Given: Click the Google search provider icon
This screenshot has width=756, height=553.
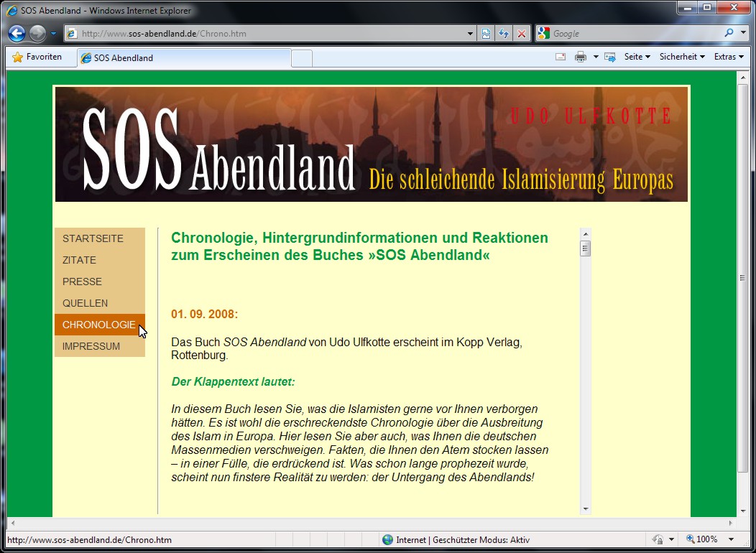Looking at the screenshot, I should pyautogui.click(x=543, y=33).
